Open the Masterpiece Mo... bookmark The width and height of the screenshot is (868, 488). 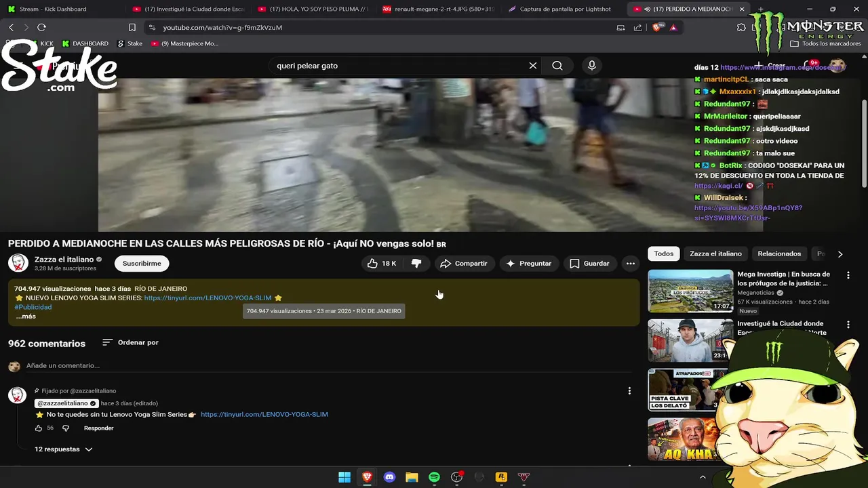click(x=184, y=43)
